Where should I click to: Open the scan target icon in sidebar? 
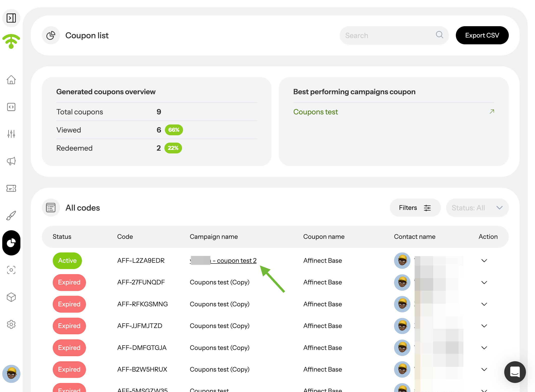(x=11, y=270)
